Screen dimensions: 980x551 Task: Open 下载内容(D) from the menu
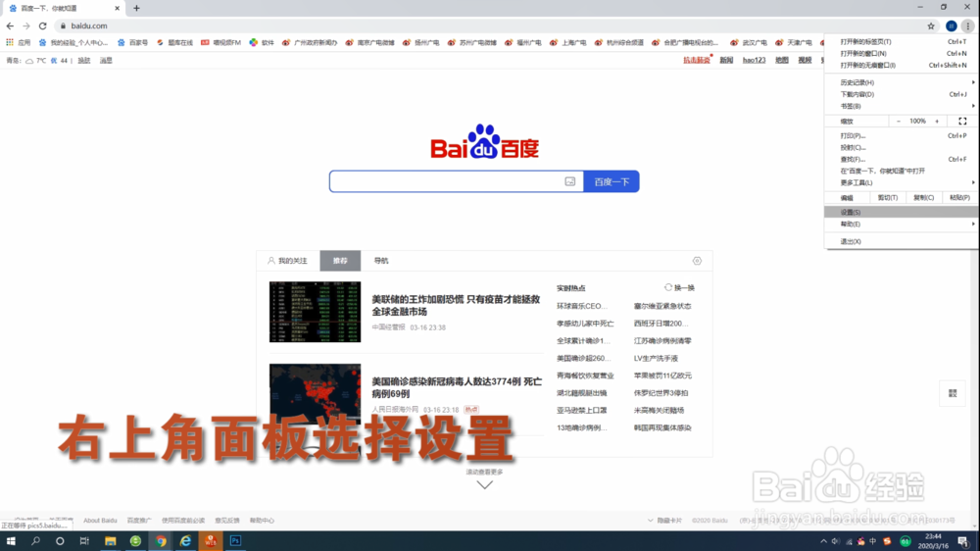pyautogui.click(x=902, y=94)
